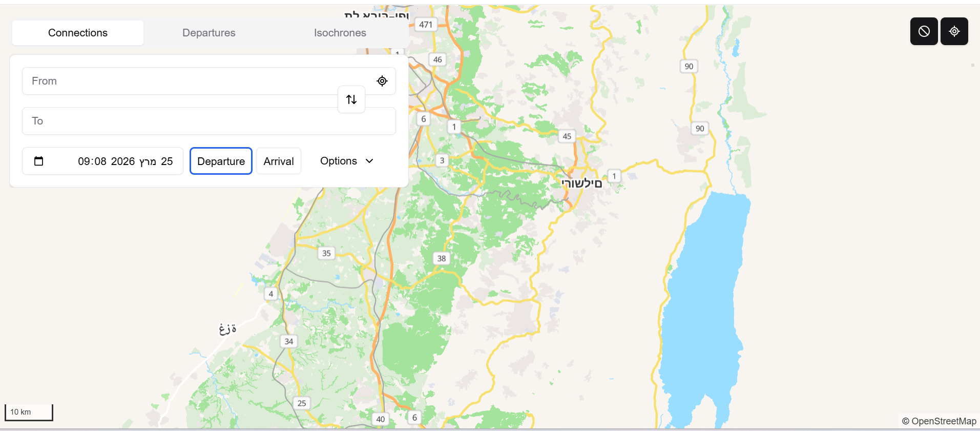Open the date and time picker

tap(124, 161)
